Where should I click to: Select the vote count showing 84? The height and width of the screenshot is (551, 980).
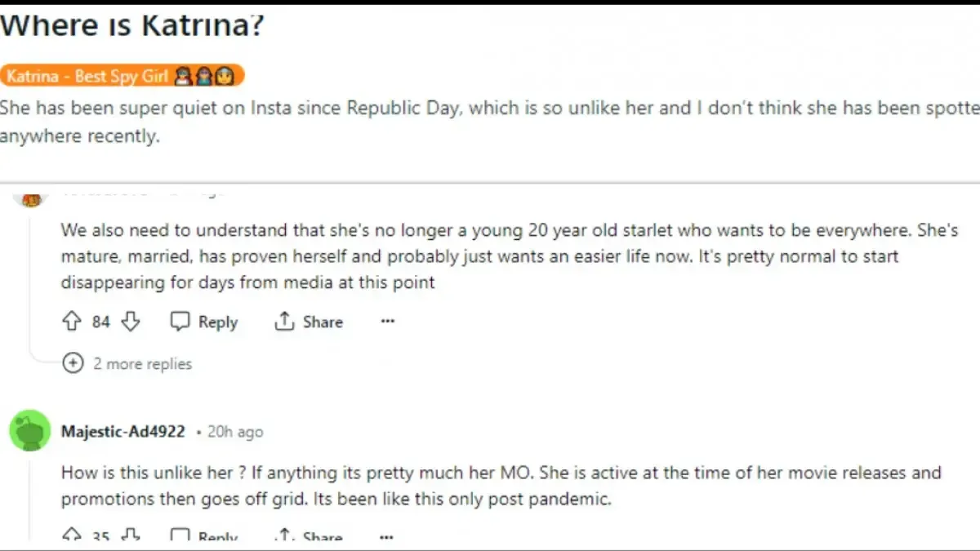100,322
